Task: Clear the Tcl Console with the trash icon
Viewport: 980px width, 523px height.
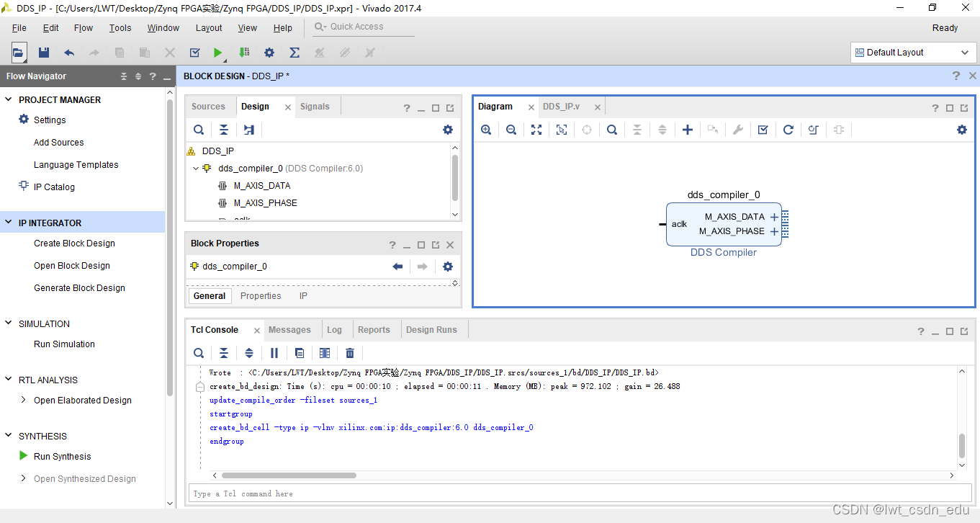Action: click(350, 353)
